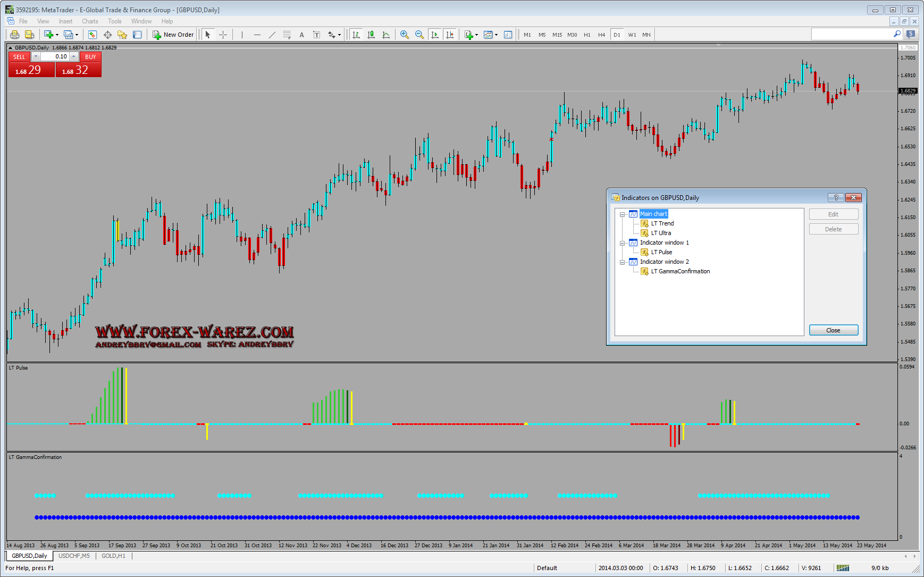
Task: Open the Charts menu
Action: (x=90, y=21)
